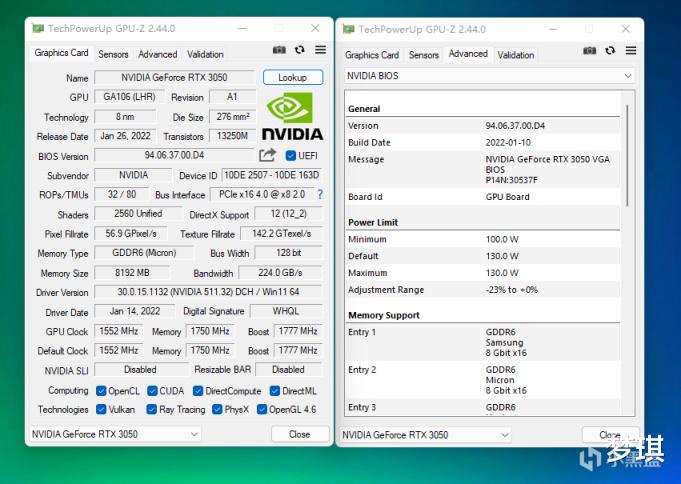This screenshot has width=681, height=484.
Task: Click refresh icon in right GPU-Z window
Action: click(610, 51)
